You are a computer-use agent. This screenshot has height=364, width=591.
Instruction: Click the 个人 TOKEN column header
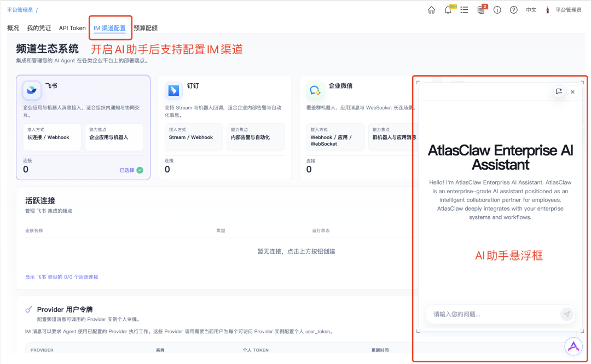[x=256, y=350]
